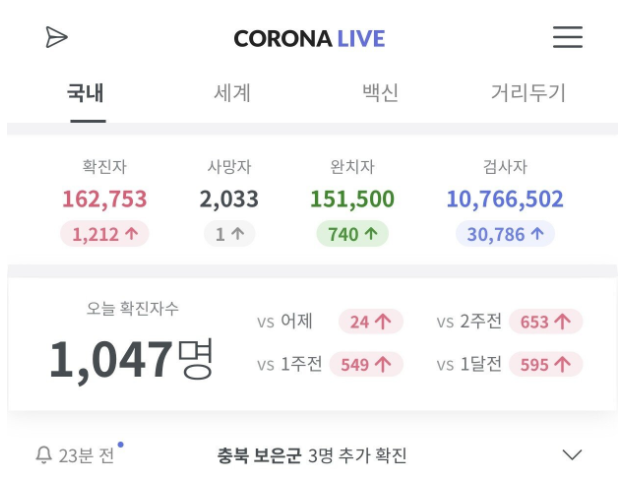Click the vs 어제 24 increase badge
Image resolution: width=623 pixels, height=489 pixels.
tap(371, 321)
